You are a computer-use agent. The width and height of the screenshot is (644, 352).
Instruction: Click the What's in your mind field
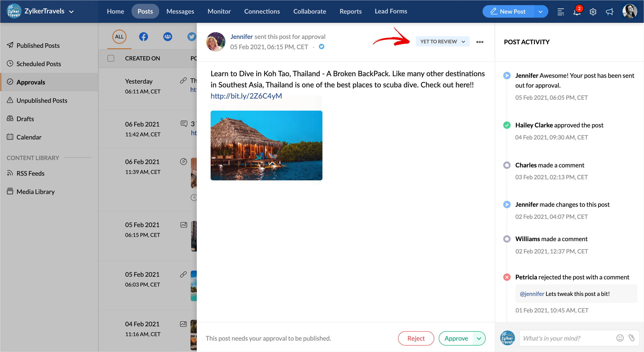[567, 338]
